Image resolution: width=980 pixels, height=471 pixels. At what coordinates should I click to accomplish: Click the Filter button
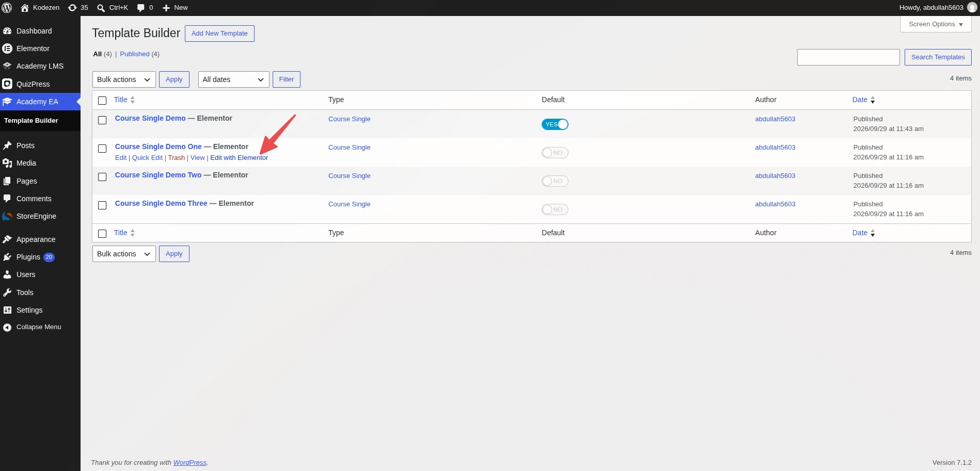(287, 79)
